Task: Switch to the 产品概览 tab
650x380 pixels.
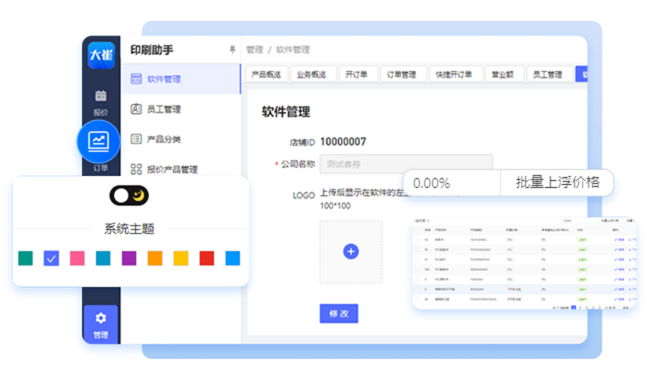Action: pos(266,75)
